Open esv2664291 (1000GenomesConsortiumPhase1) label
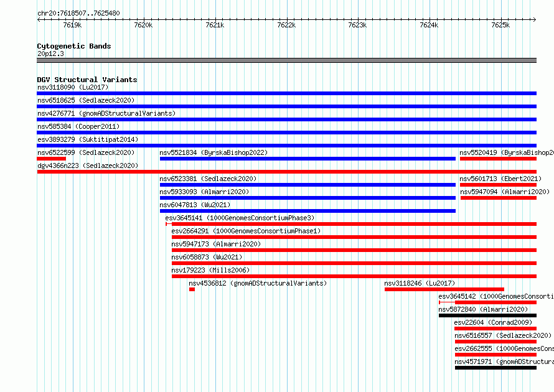 click(246, 231)
